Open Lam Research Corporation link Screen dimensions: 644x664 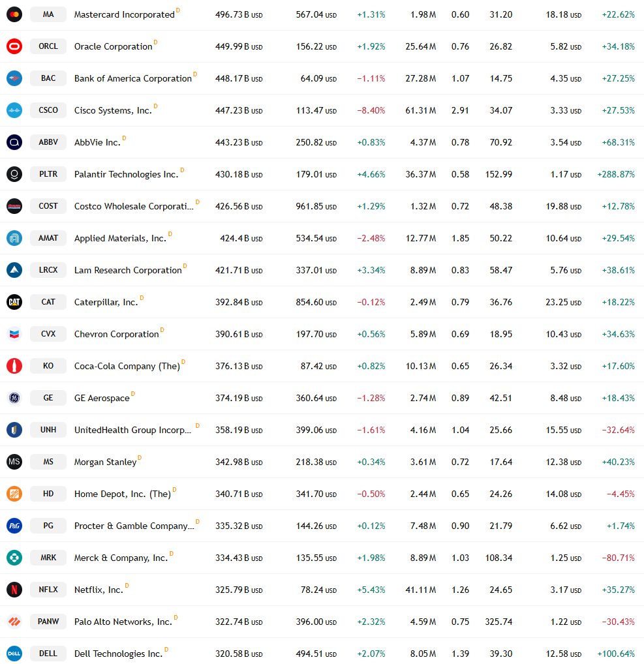click(x=128, y=271)
